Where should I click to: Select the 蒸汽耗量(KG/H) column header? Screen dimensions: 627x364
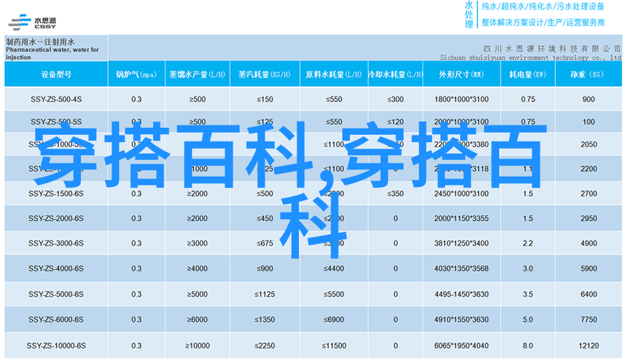click(265, 75)
